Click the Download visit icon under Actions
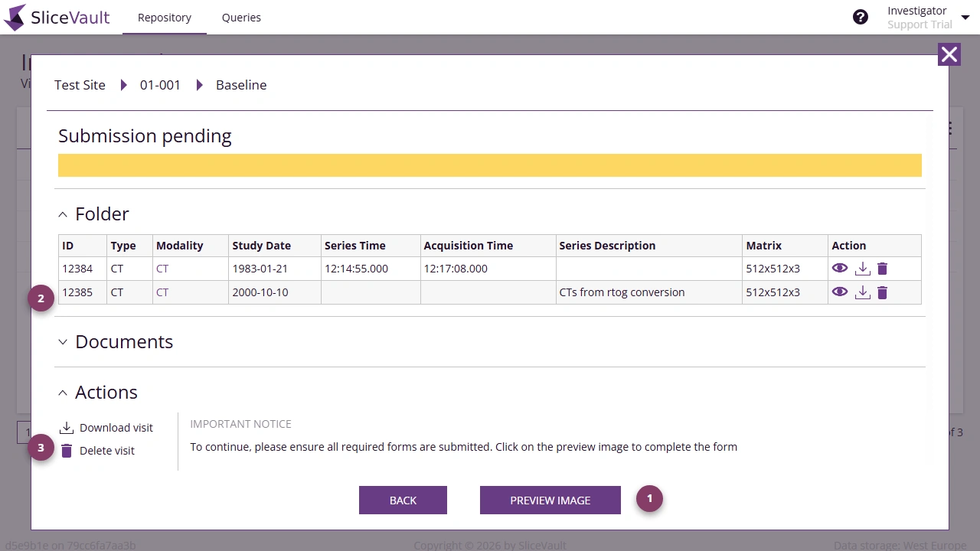 click(x=67, y=427)
